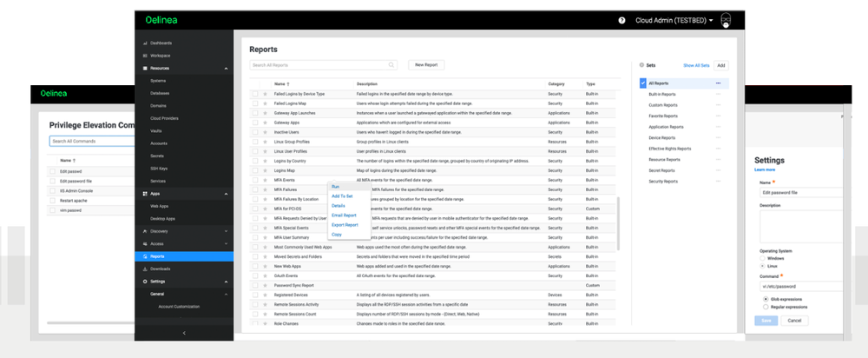Star the Failed Logins by Device Type report
This screenshot has height=358, width=868.
pos(265,94)
